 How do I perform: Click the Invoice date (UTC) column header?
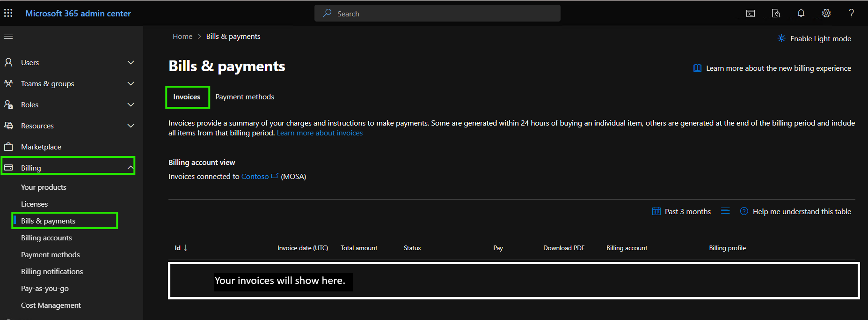[303, 248]
